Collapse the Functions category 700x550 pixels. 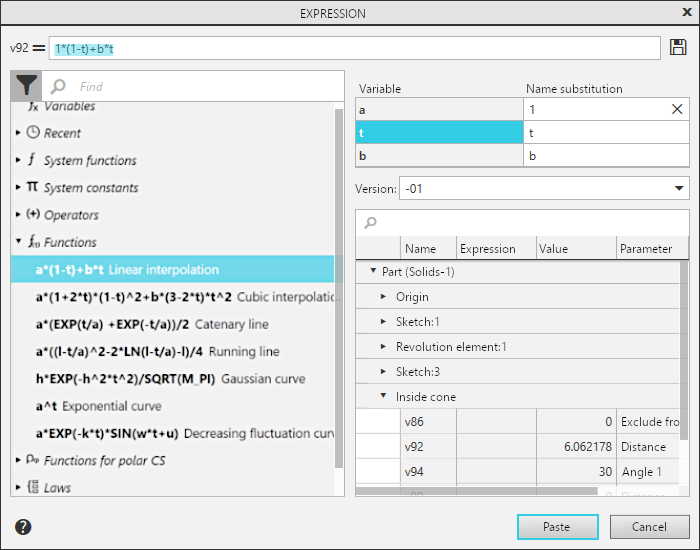(18, 242)
